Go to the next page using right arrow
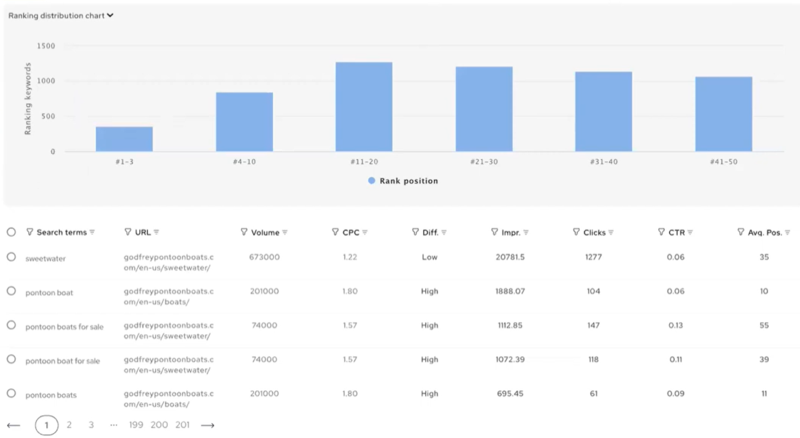The height and width of the screenshot is (438, 800). 208,425
